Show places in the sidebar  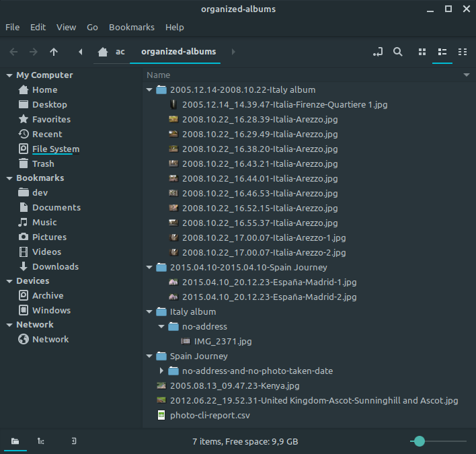coord(15,441)
